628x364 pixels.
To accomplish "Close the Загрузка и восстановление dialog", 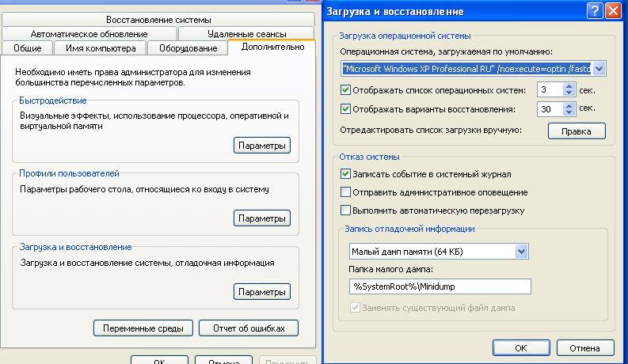I will click(613, 11).
